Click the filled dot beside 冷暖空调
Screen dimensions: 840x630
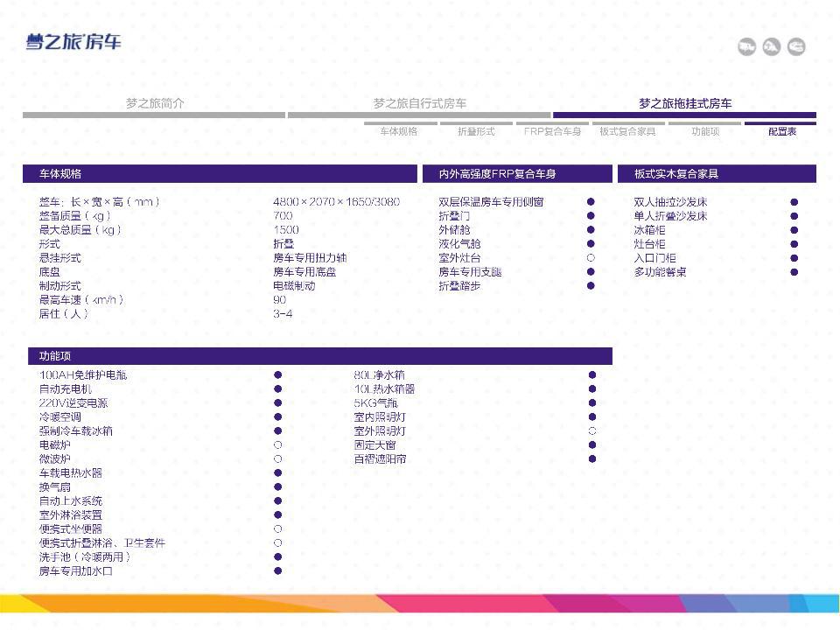(x=277, y=417)
